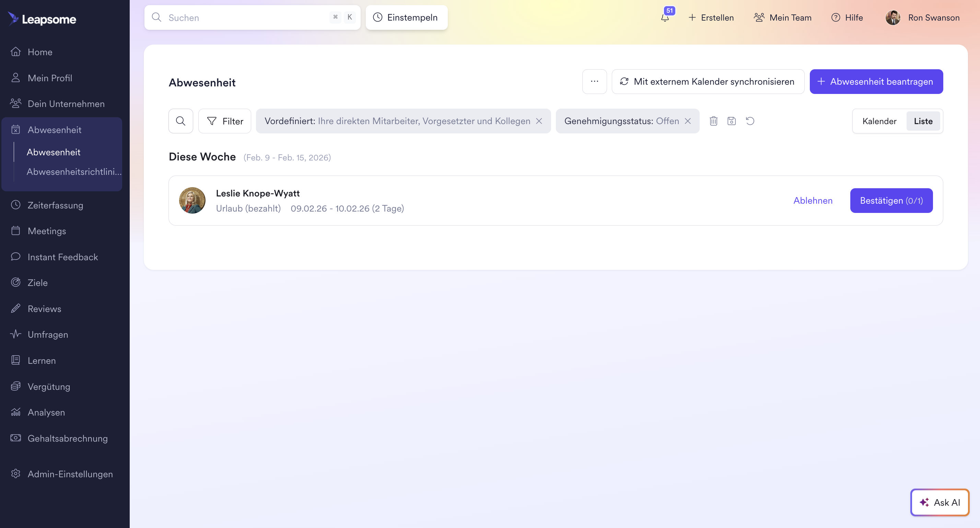
Task: Open Abwesenheitsrichtlinien in the sidebar submenu
Action: pyautogui.click(x=74, y=171)
